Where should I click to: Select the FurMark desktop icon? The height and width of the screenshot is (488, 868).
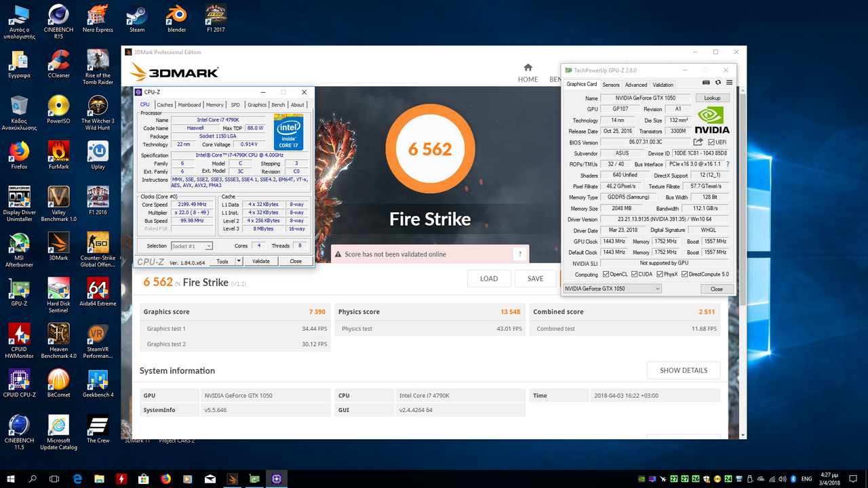pyautogui.click(x=58, y=155)
